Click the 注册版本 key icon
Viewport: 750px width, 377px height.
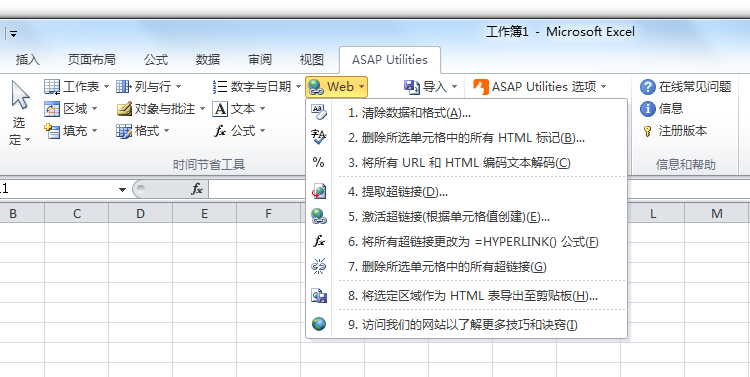(648, 131)
